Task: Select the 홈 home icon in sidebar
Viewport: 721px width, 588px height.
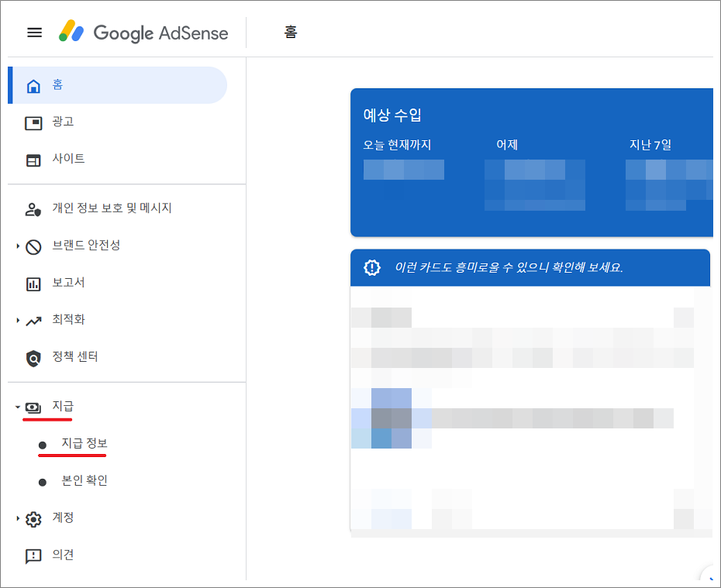Action: [33, 84]
